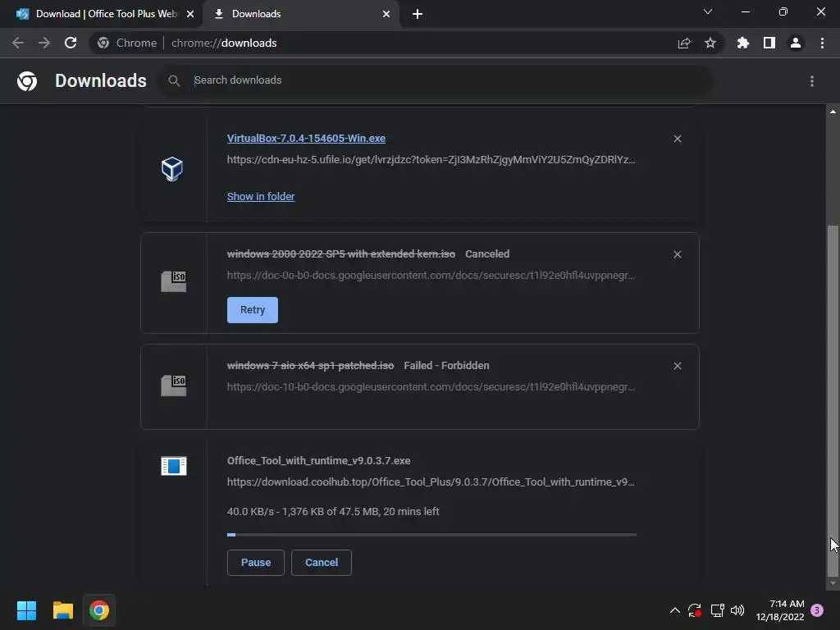The image size is (840, 630).
Task: Remove VirtualBox download from list
Action: click(677, 139)
